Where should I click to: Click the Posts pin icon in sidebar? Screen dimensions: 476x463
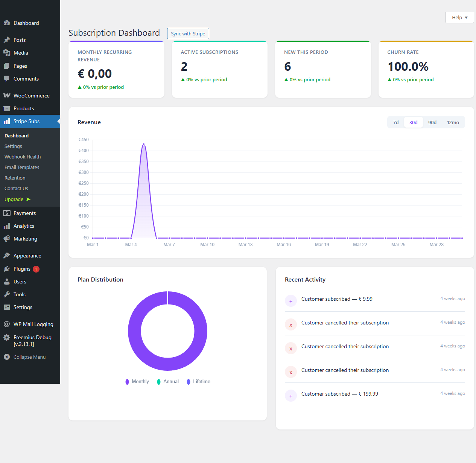(7, 40)
